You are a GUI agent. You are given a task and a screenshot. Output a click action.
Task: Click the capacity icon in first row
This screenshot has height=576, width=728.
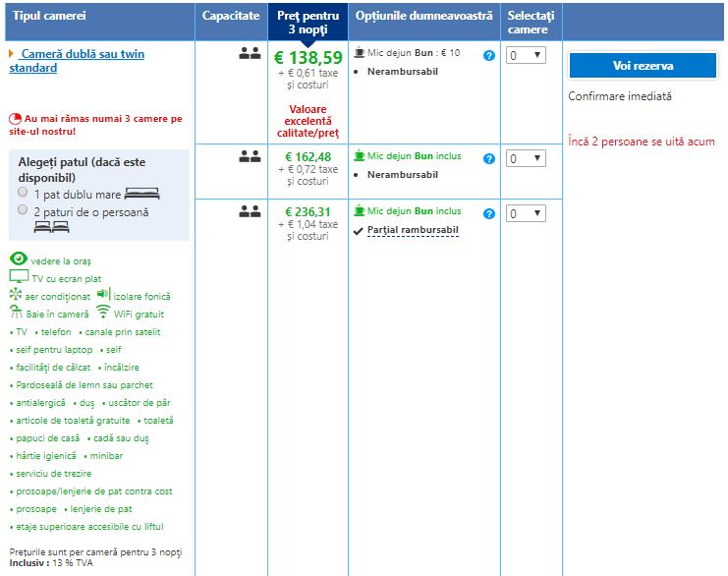250,54
